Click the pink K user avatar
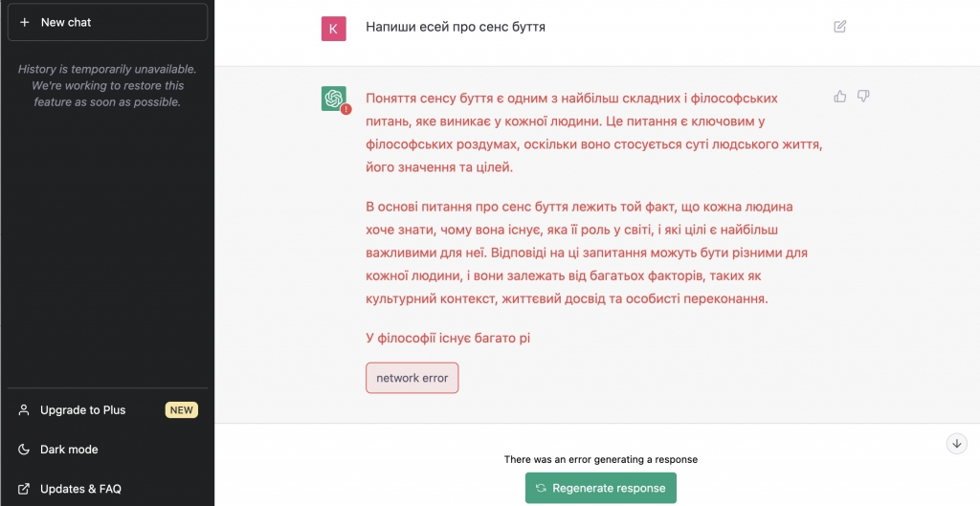 334,29
